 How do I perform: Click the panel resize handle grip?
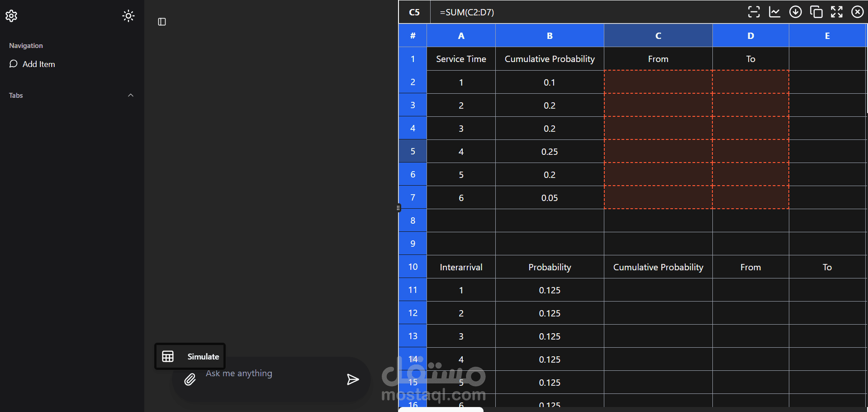pos(398,208)
